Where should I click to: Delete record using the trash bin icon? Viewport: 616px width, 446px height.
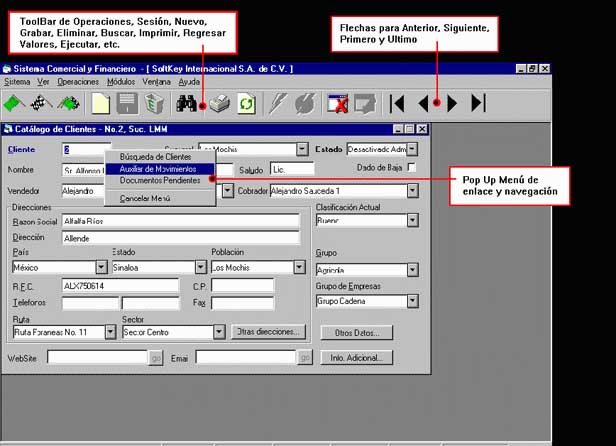click(154, 104)
